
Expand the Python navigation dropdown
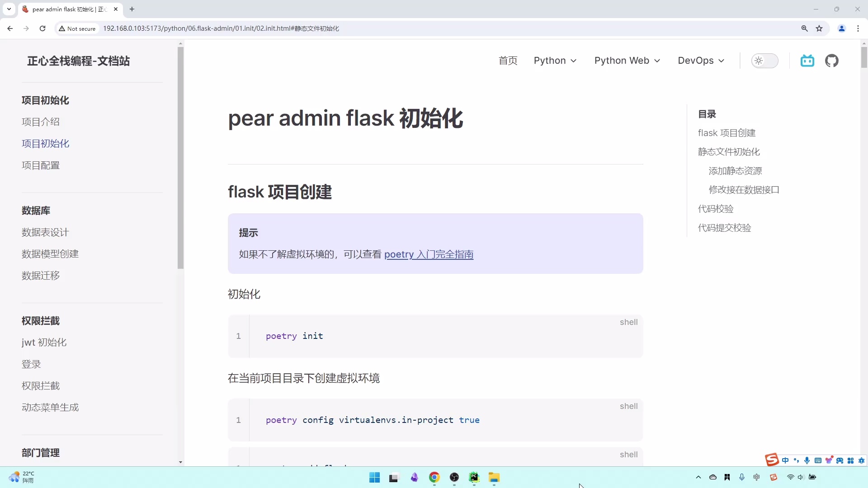pyautogui.click(x=555, y=61)
